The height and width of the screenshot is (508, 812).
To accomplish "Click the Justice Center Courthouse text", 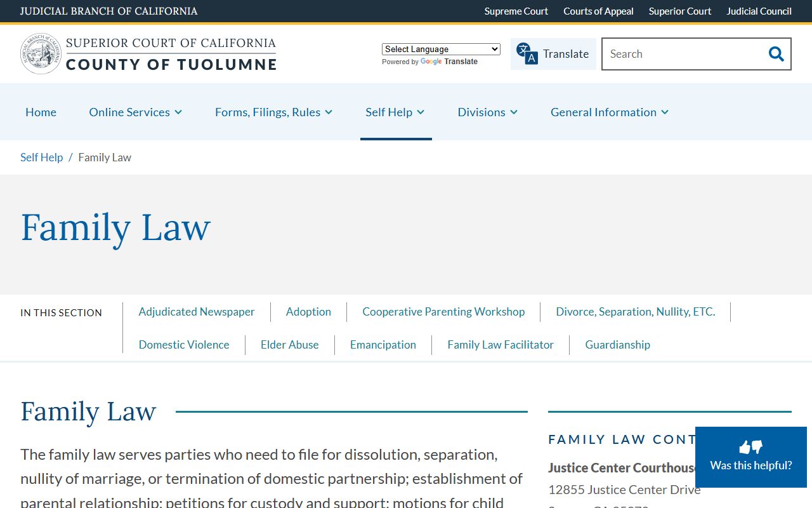I will tap(622, 468).
